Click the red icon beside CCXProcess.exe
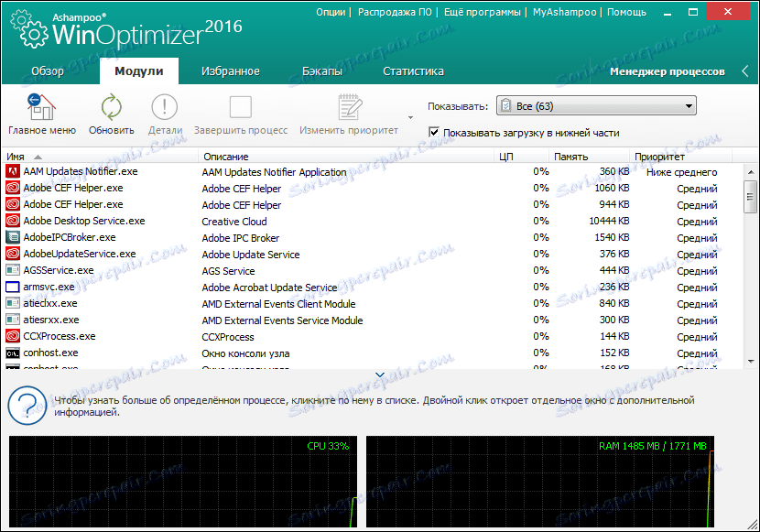 coord(11,336)
